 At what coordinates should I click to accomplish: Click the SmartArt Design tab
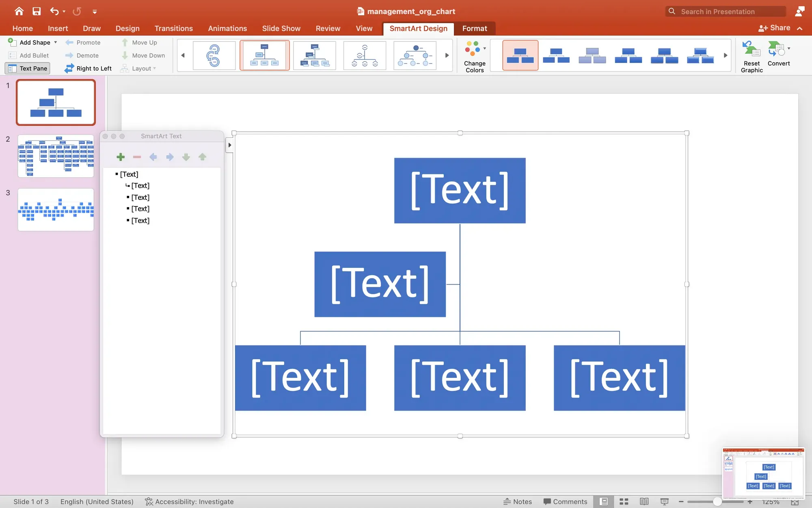(x=418, y=28)
